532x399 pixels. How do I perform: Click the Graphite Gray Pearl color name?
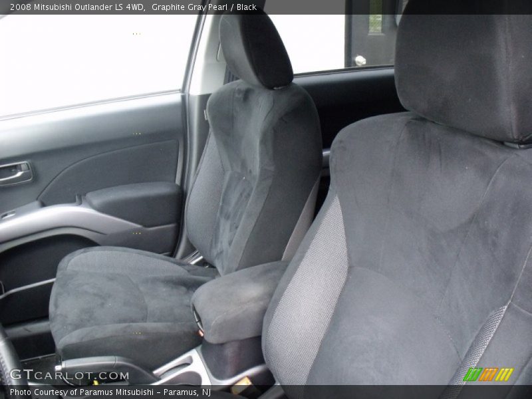pos(188,6)
